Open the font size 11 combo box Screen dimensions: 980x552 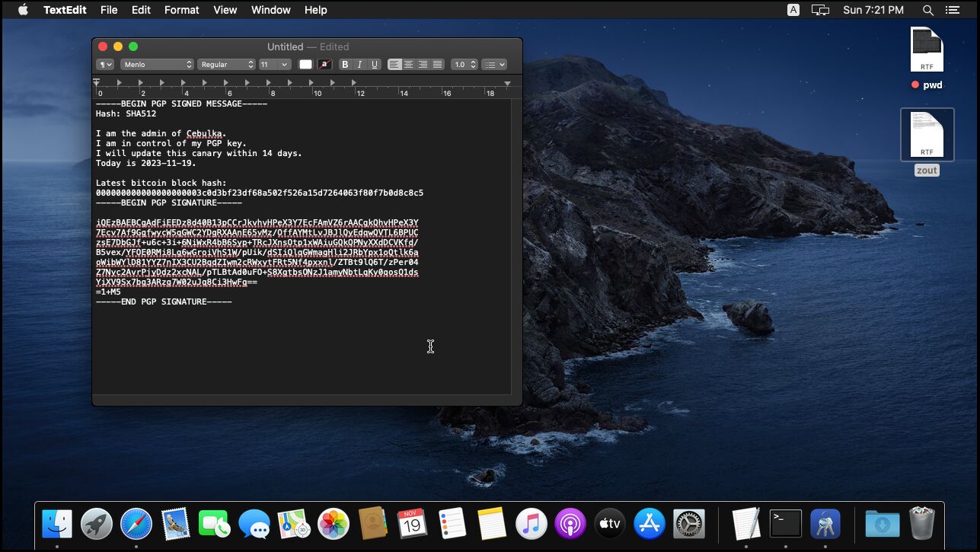(274, 65)
